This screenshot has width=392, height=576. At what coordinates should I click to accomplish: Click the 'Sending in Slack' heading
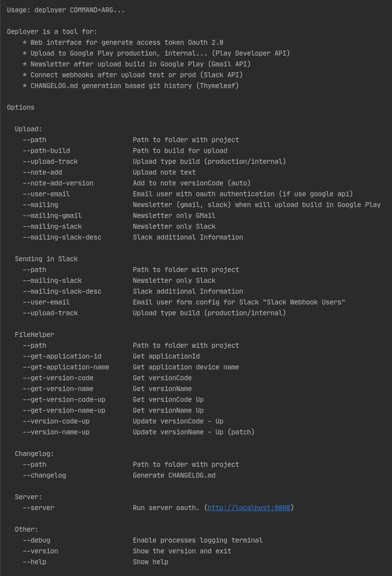click(46, 259)
